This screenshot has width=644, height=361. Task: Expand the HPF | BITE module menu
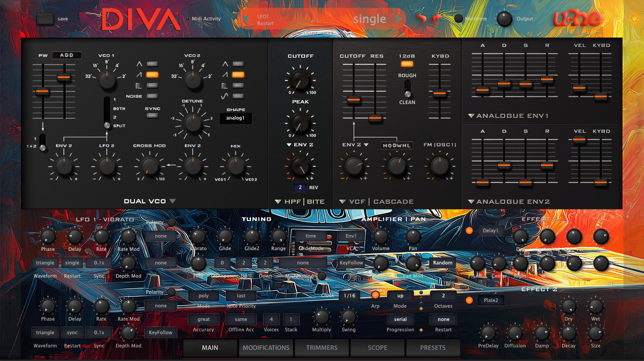pos(278,202)
